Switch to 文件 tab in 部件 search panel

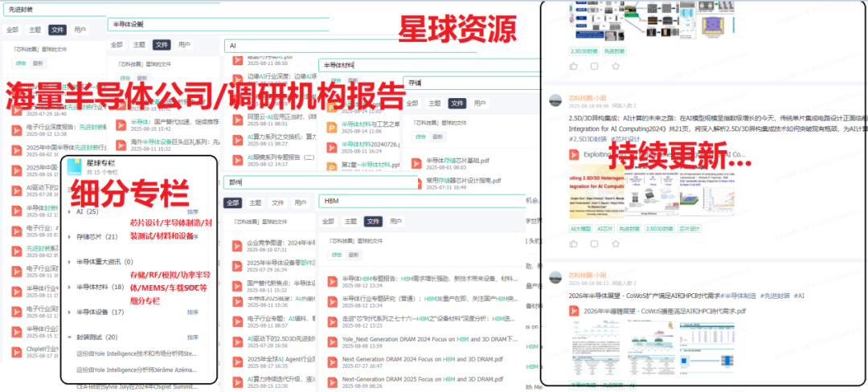click(278, 203)
